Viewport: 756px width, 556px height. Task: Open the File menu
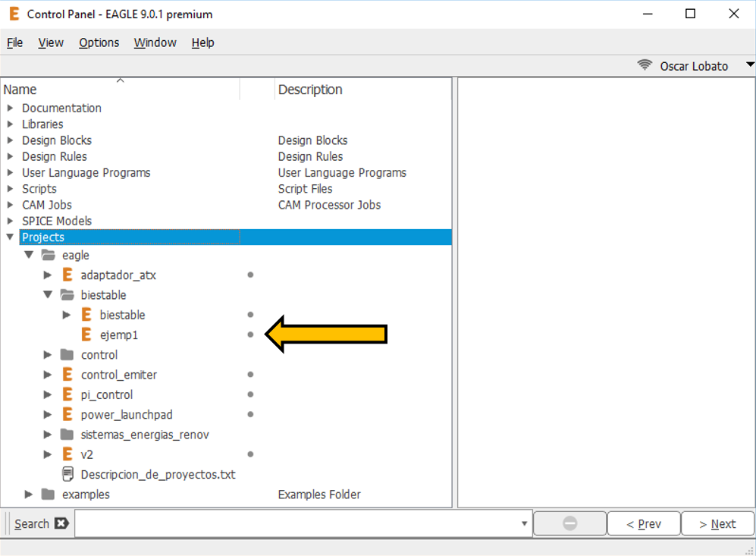14,42
